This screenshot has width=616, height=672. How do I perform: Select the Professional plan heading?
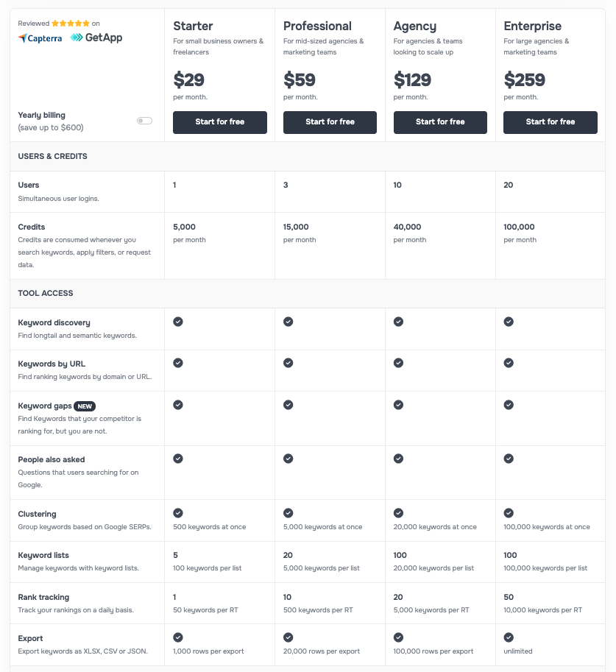(x=317, y=26)
